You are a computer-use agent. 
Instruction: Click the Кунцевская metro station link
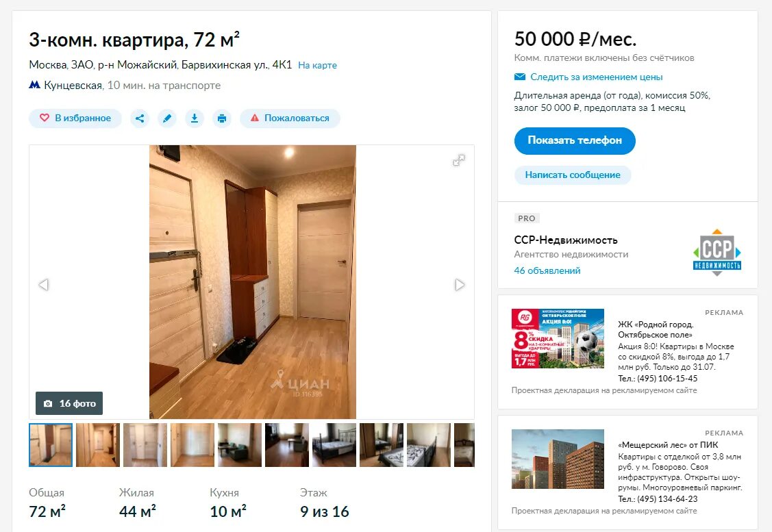coord(73,85)
